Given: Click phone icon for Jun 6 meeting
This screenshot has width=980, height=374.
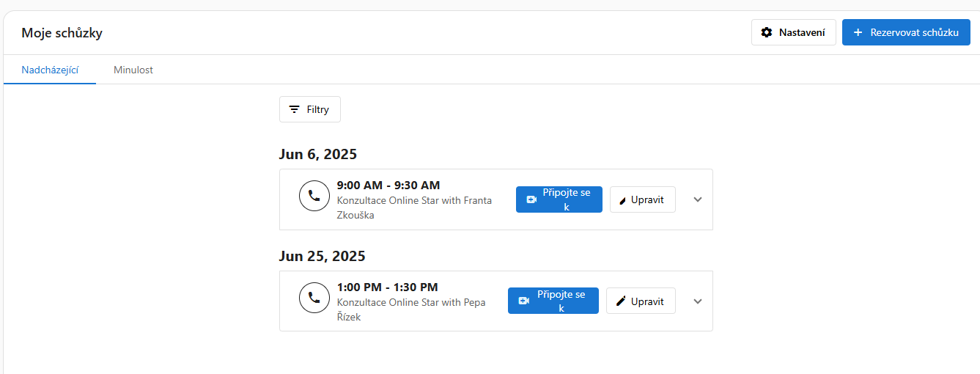Looking at the screenshot, I should [314, 196].
